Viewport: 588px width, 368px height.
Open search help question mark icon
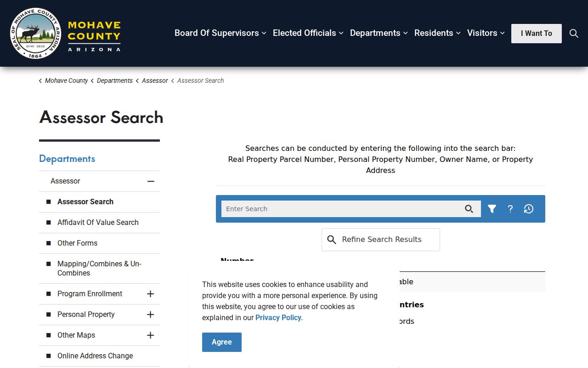pyautogui.click(x=510, y=209)
